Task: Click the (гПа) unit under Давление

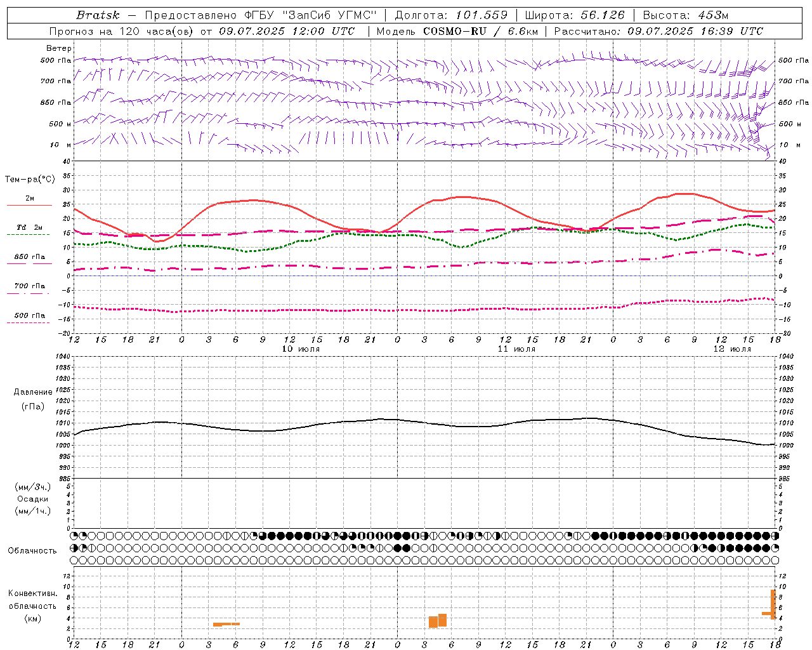Action: click(x=33, y=406)
